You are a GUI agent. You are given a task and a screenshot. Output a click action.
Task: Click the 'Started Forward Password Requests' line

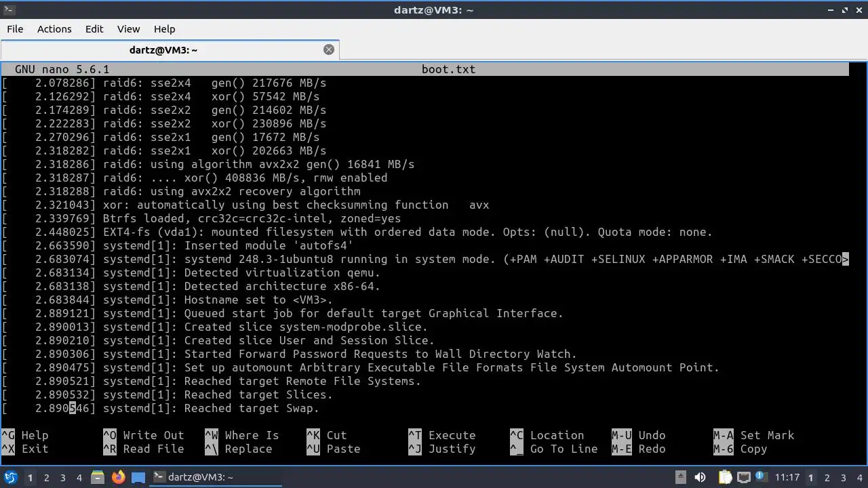click(290, 354)
